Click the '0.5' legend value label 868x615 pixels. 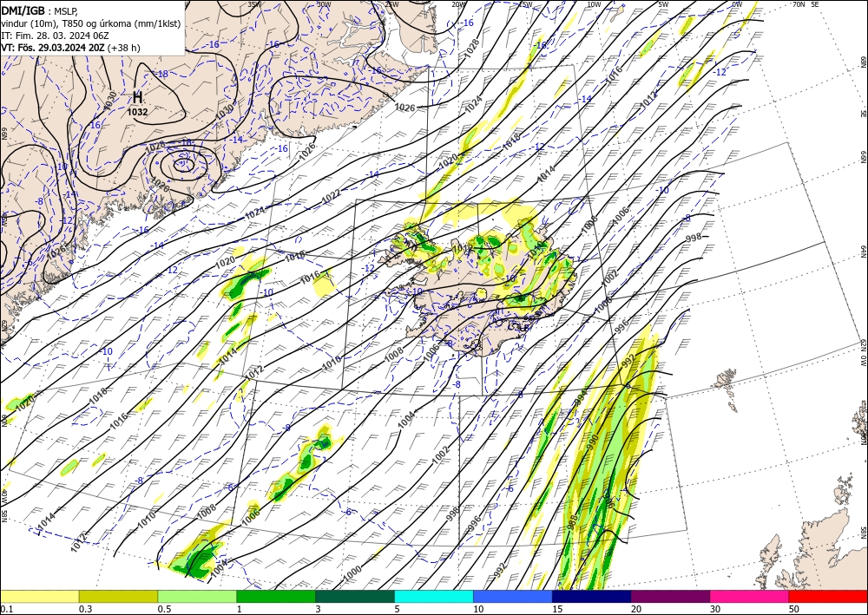pos(163,609)
